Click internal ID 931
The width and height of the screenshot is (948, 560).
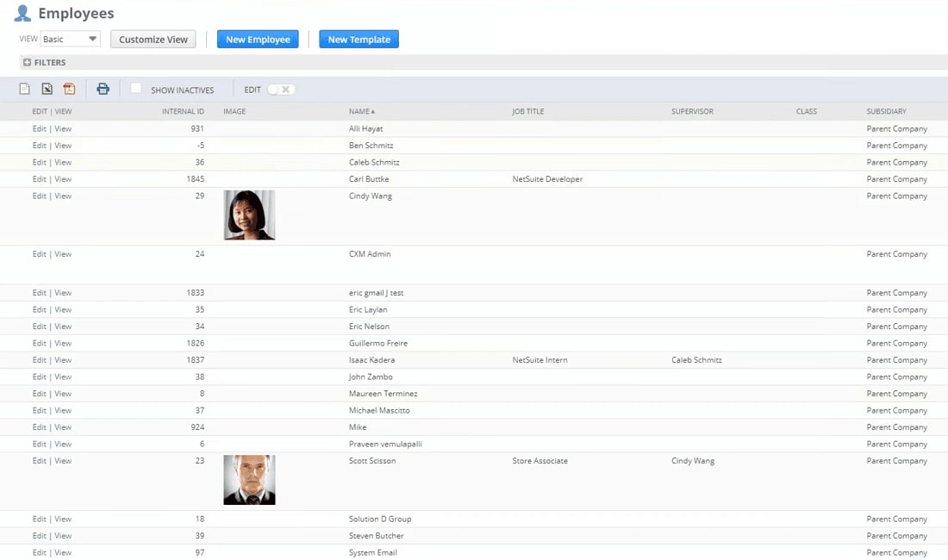click(197, 128)
